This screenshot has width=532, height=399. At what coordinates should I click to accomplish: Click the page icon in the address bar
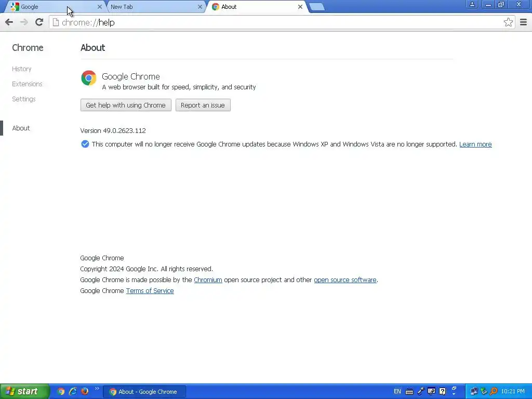56,22
